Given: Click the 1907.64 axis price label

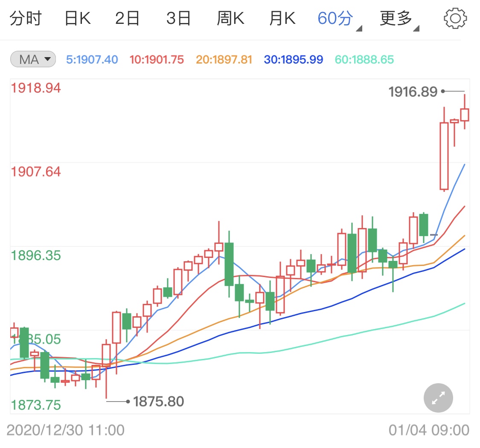Looking at the screenshot, I should pyautogui.click(x=36, y=171).
